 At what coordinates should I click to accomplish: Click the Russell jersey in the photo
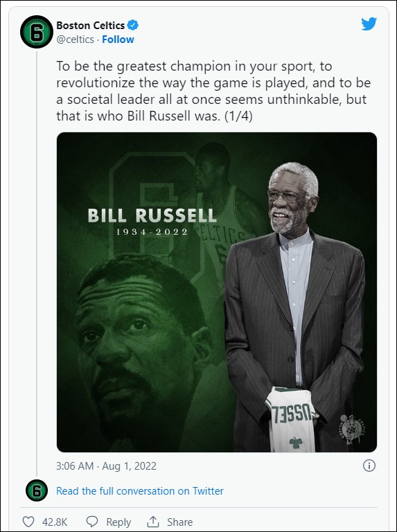(x=290, y=419)
